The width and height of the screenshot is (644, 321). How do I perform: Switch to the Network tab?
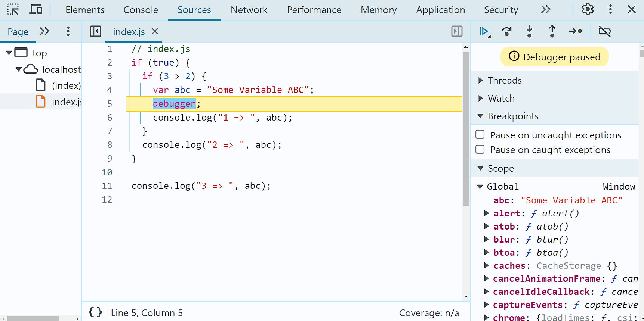point(249,10)
